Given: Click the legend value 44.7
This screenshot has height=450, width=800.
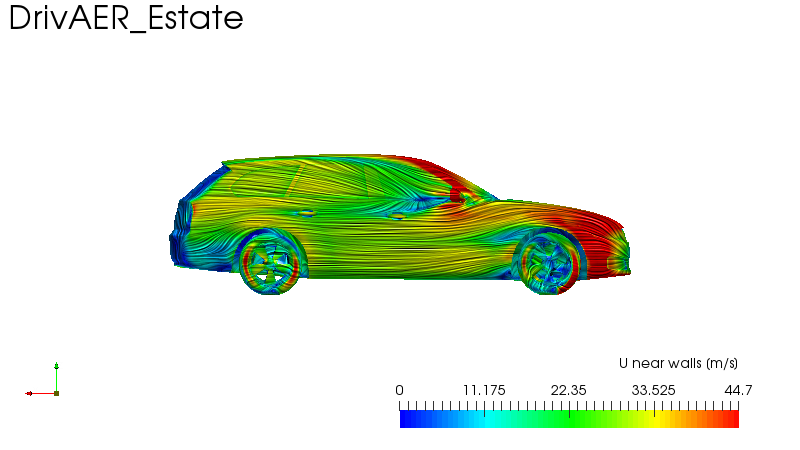Looking at the screenshot, I should 738,390.
